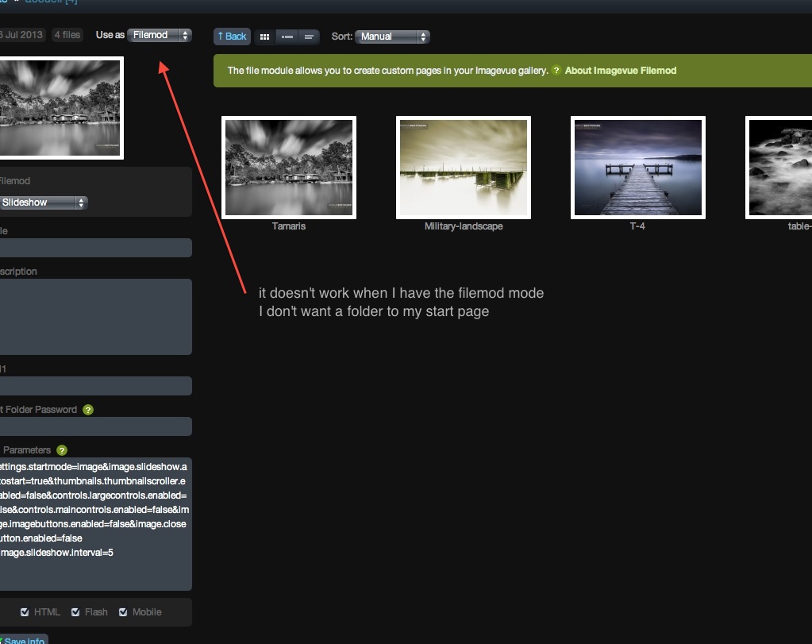Click the 'T-4' caption text
This screenshot has width=812, height=644.
(x=637, y=226)
